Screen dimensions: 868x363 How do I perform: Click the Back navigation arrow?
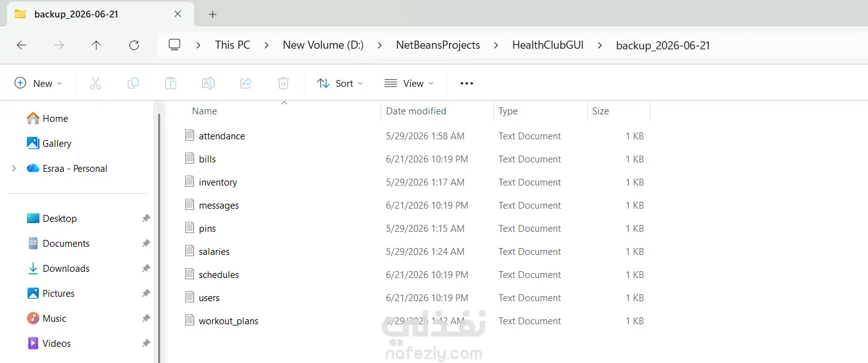tap(21, 45)
